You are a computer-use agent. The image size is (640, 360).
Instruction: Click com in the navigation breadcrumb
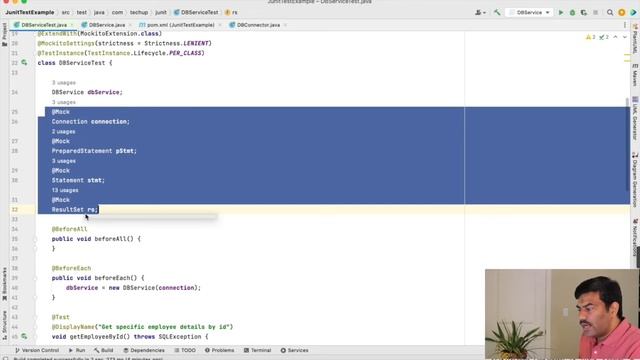point(117,13)
